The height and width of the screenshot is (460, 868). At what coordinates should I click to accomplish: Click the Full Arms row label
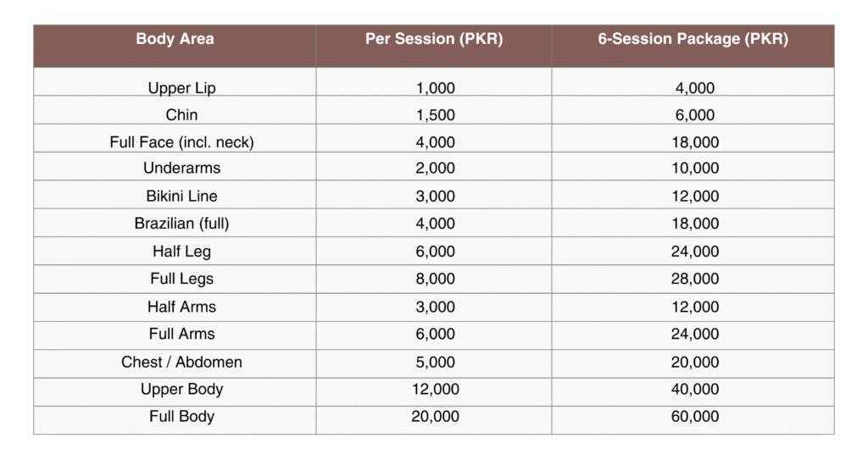point(181,334)
